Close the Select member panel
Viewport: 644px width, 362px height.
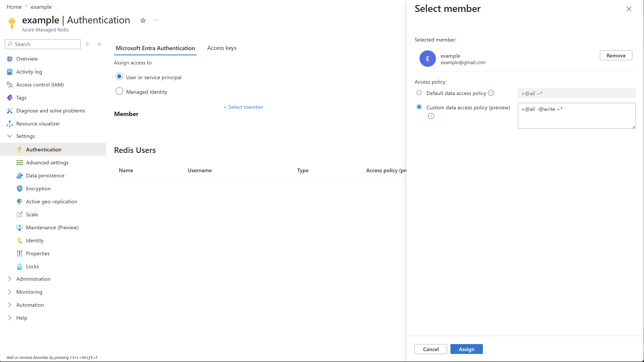pyautogui.click(x=629, y=9)
